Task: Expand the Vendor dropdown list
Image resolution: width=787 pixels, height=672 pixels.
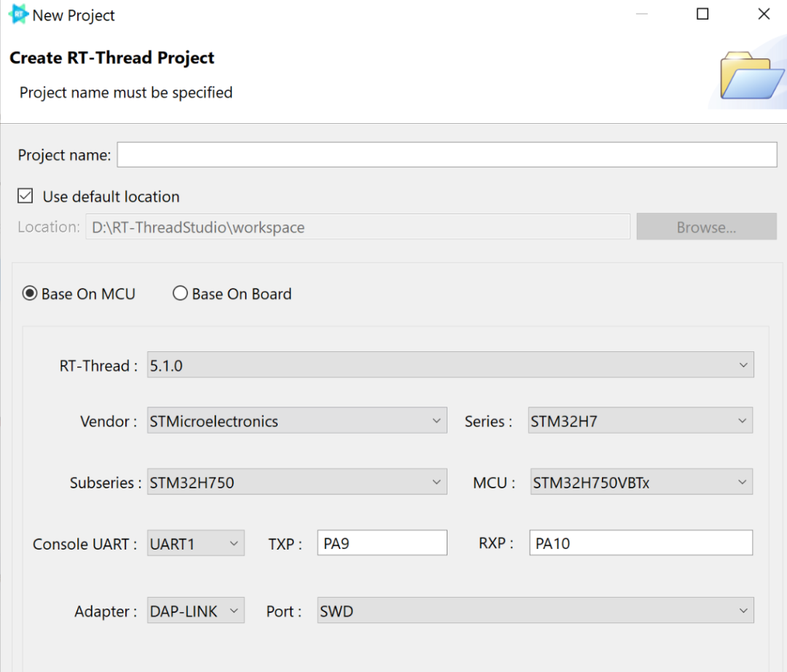Action: [x=297, y=421]
